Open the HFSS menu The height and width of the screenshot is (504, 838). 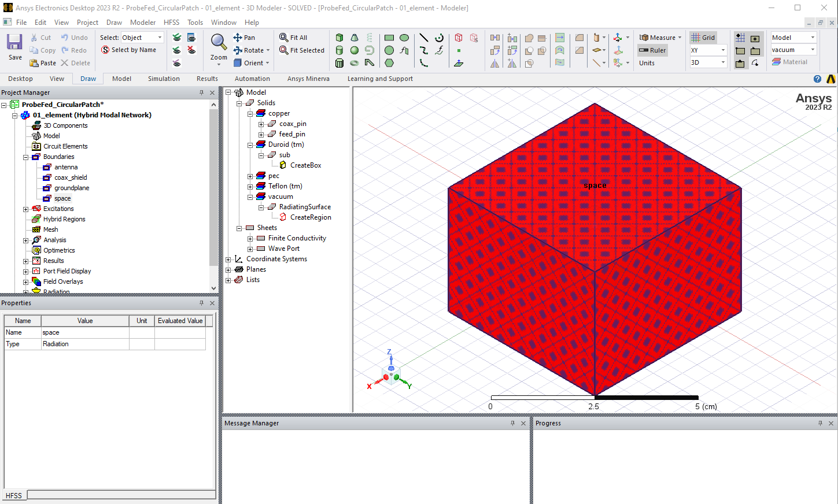click(x=171, y=22)
